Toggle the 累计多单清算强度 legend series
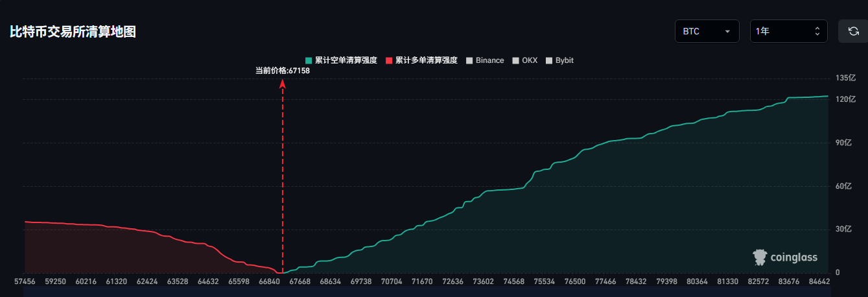 421,60
